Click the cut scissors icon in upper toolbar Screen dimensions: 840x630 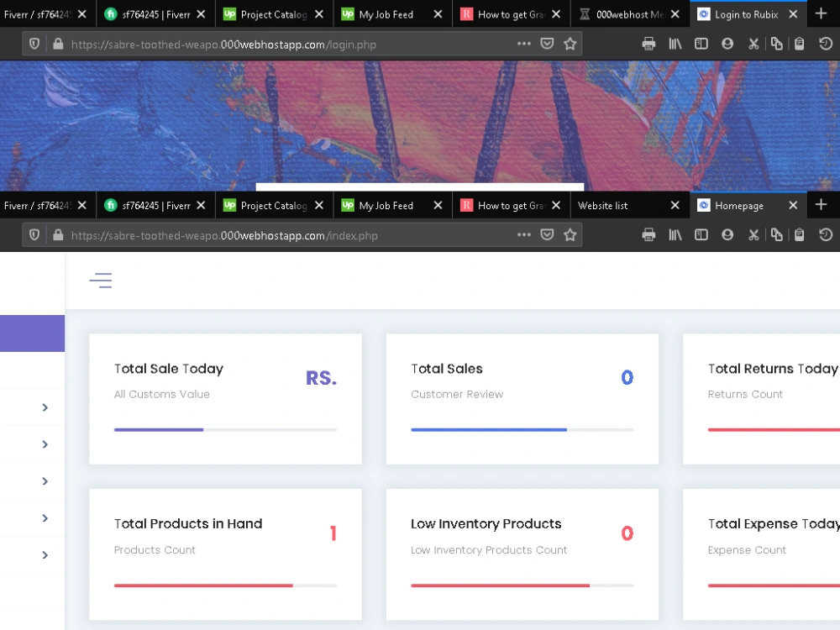[x=753, y=44]
